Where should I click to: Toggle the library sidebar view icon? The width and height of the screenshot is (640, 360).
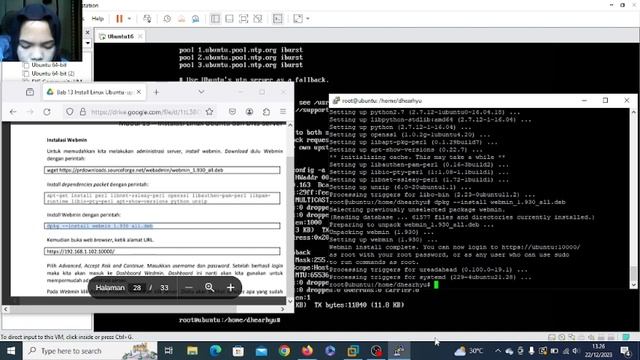[x=215, y=19]
